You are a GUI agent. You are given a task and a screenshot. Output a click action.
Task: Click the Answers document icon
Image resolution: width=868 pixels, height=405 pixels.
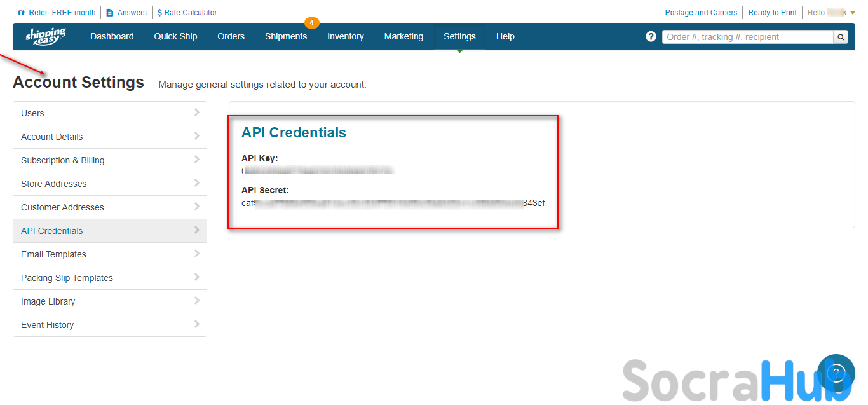110,13
